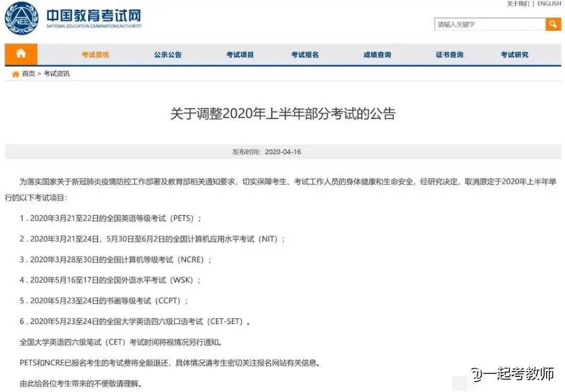Image resolution: width=565 pixels, height=392 pixels.
Task: Click 首页 in the breadcrumb
Action: coord(28,73)
